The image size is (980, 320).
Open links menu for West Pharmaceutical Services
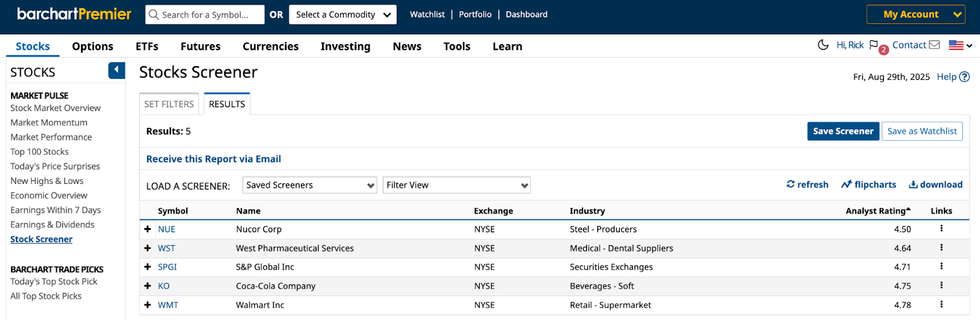point(941,248)
